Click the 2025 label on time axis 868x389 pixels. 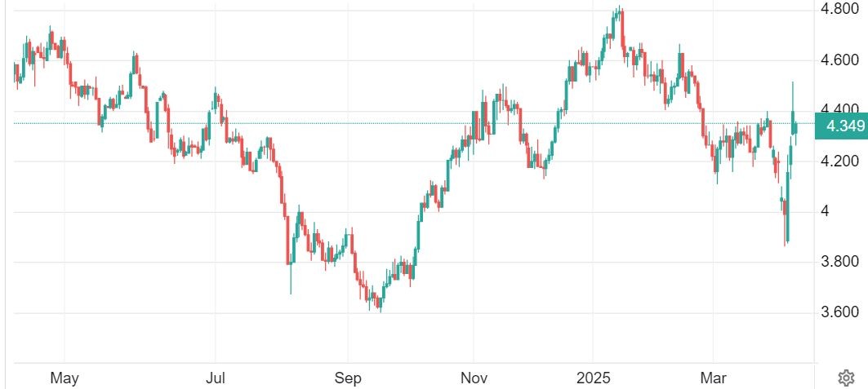point(594,378)
